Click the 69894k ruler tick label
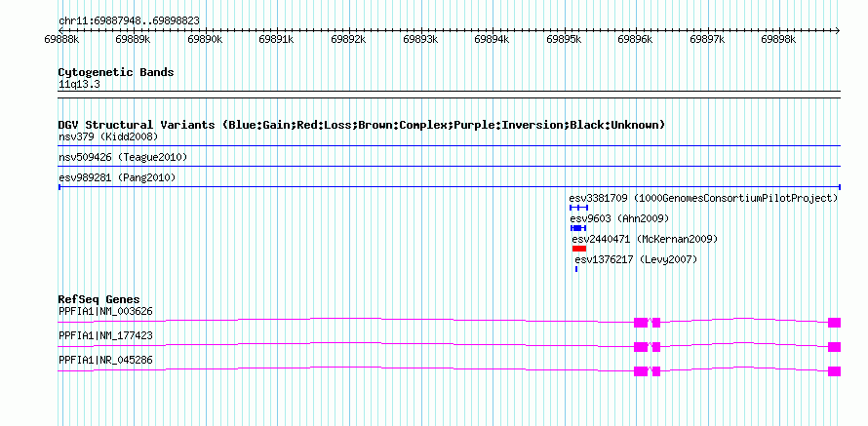Image resolution: width=868 pixels, height=426 pixels. tap(493, 39)
